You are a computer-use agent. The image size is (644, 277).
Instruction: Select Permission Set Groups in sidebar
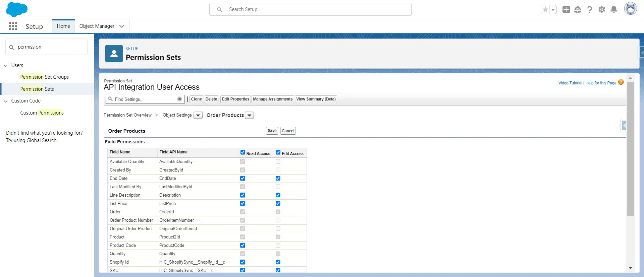coord(44,77)
